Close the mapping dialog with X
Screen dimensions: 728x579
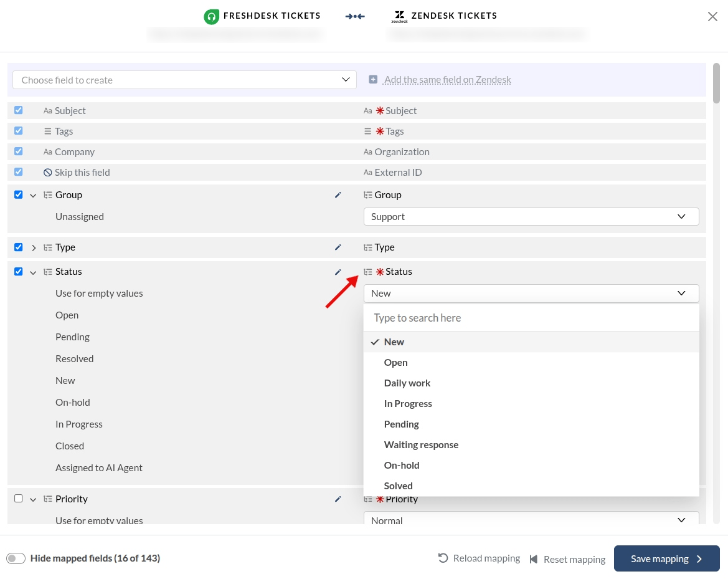coord(712,17)
